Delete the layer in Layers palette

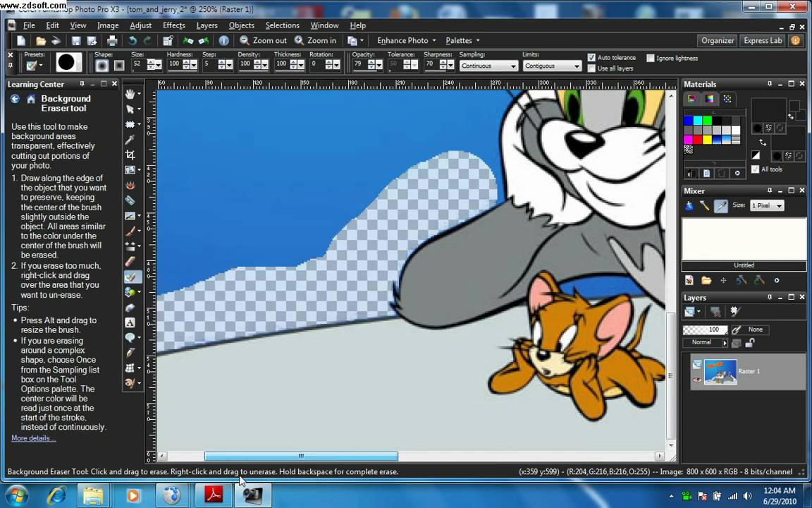715,312
